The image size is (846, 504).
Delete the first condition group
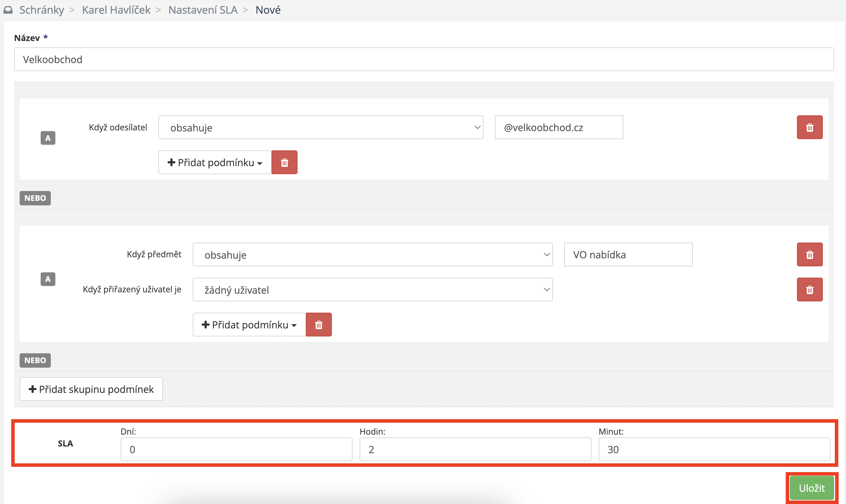tap(284, 163)
